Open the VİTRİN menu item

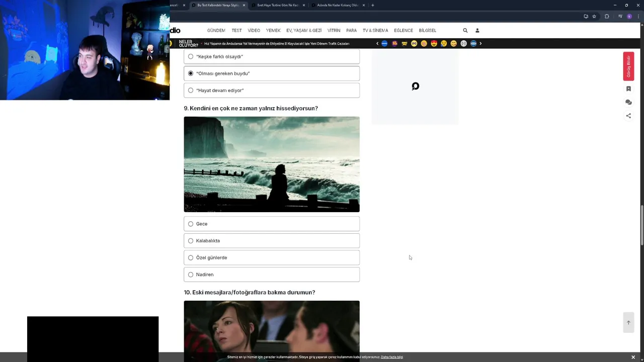334,31
